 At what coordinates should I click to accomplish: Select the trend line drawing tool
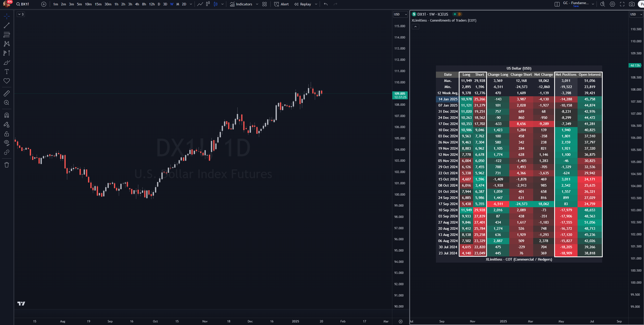7,25
